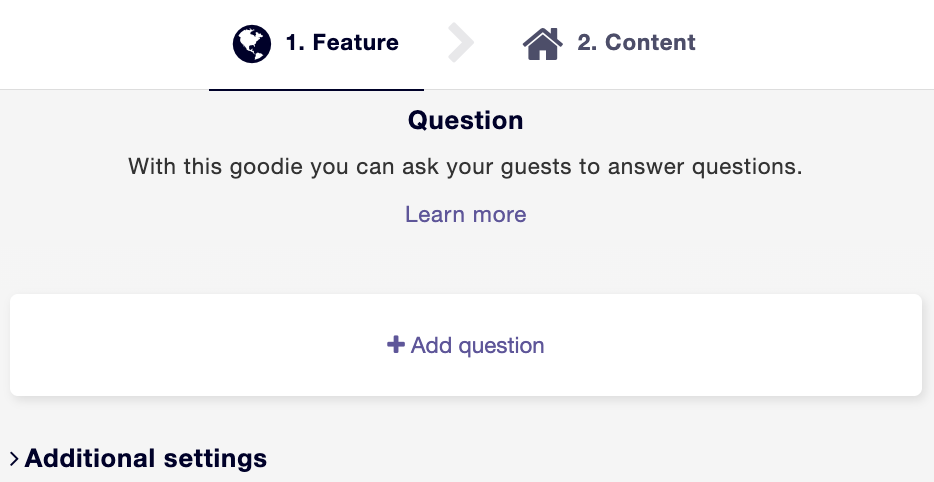This screenshot has width=934, height=482.
Task: Click empty right area of Add question card
Action: click(x=733, y=345)
